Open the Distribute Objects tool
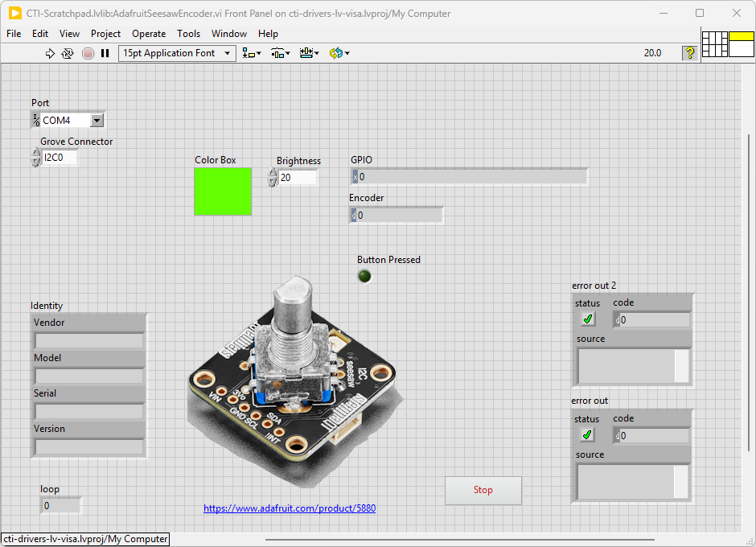 [280, 53]
